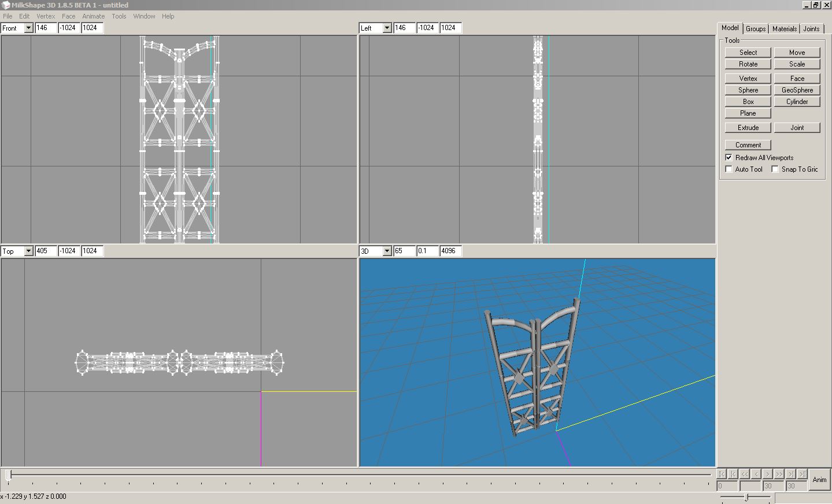The width and height of the screenshot is (832, 504).
Task: Click the Top viewport field showing 405
Action: [x=46, y=251]
